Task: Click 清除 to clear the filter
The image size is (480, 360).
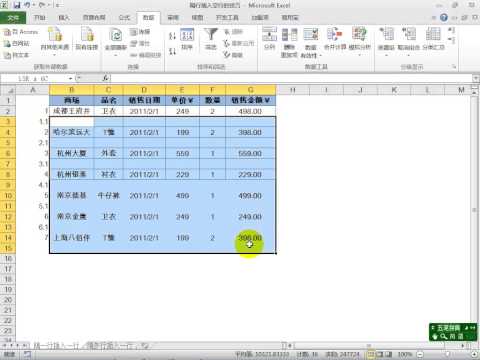Action: coord(233,32)
